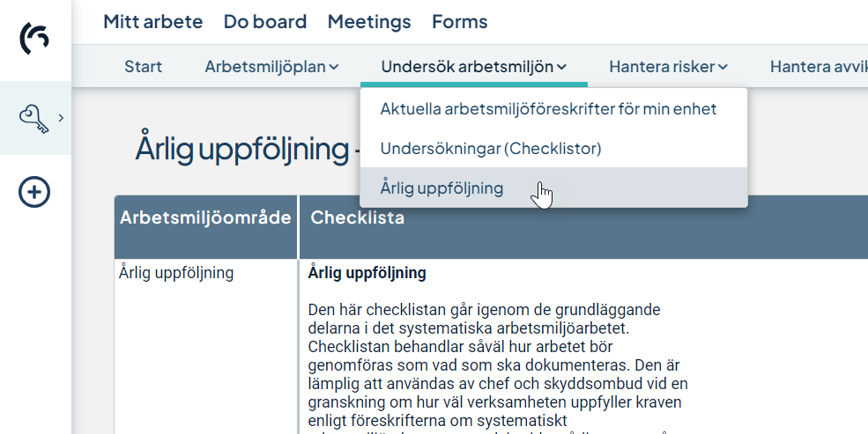868x434 pixels.
Task: Expand the Hantera risker dropdown
Action: tap(669, 66)
